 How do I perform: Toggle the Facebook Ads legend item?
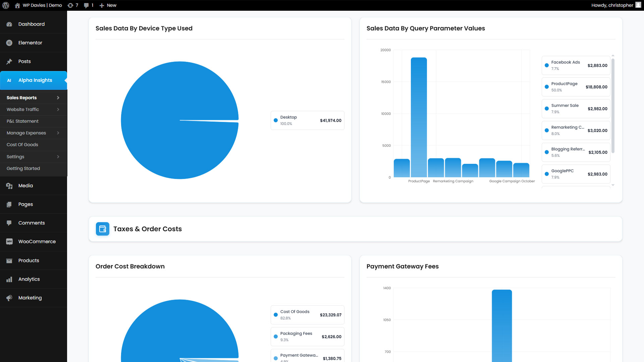(x=576, y=65)
